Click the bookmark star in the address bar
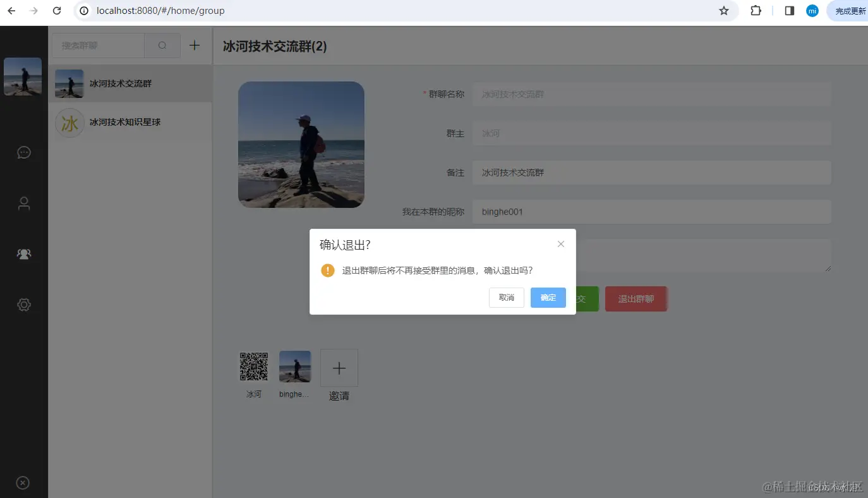The height and width of the screenshot is (498, 868). click(x=724, y=11)
